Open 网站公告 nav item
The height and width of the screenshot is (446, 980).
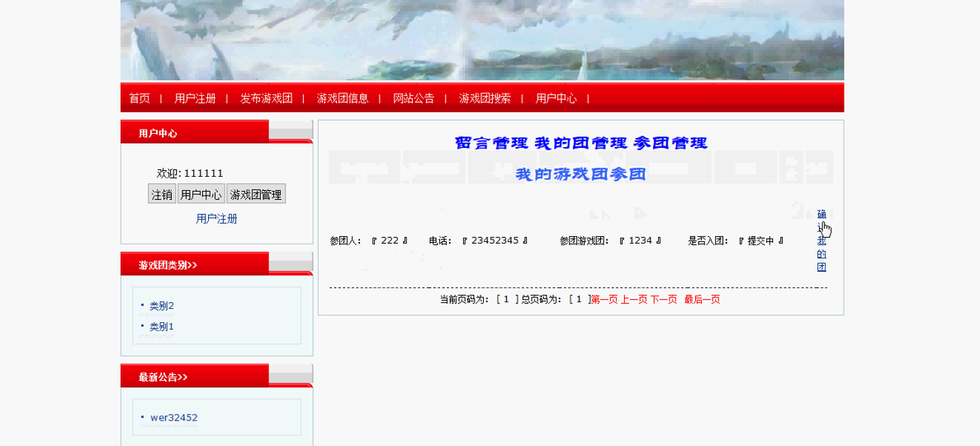[413, 98]
